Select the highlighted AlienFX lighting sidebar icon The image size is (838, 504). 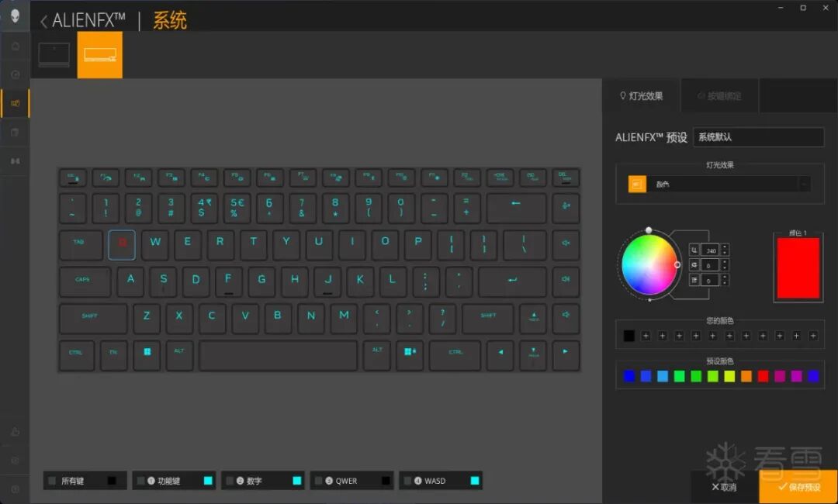pos(15,103)
